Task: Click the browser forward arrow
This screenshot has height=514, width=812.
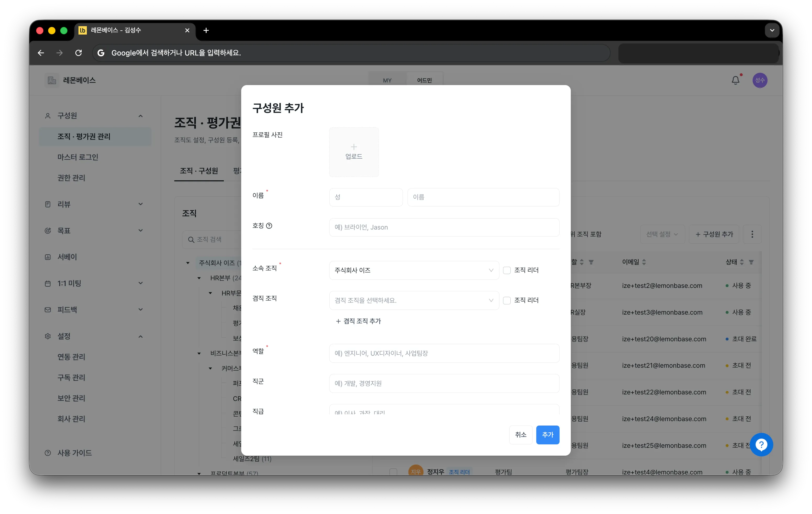Action: (x=59, y=53)
